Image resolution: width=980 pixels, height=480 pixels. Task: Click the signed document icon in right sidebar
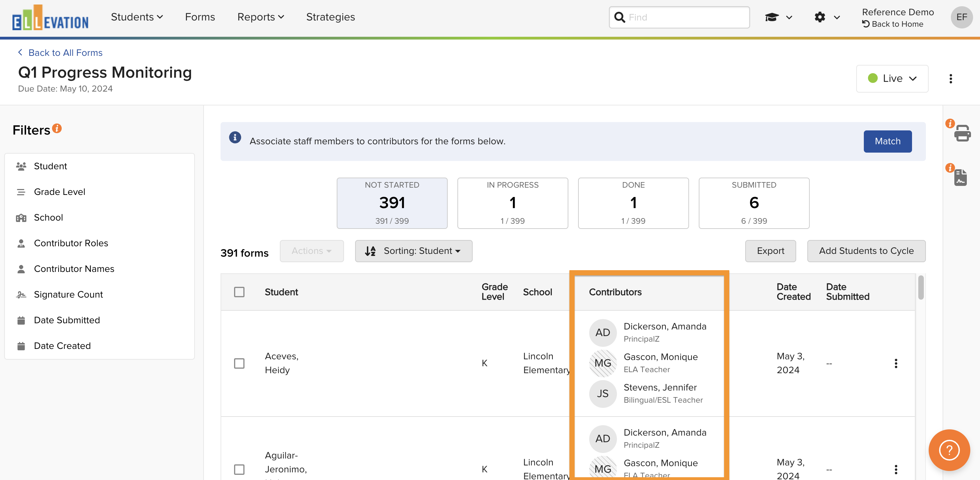coord(960,178)
